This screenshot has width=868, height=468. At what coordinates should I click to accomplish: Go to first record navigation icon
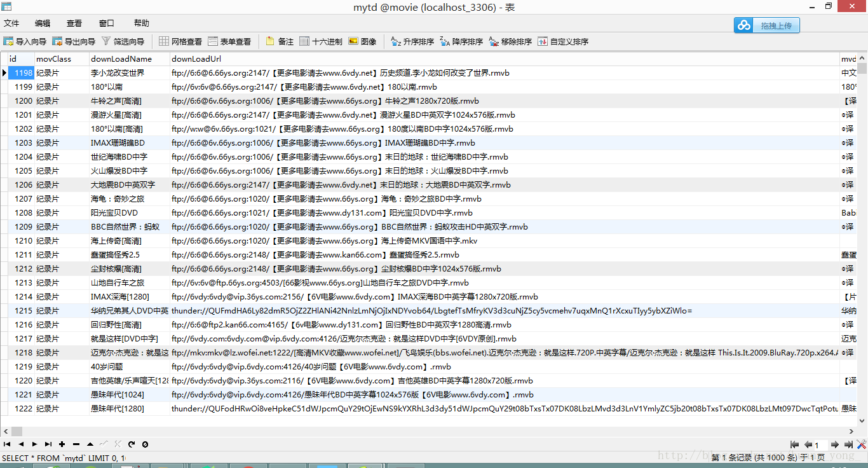point(7,444)
